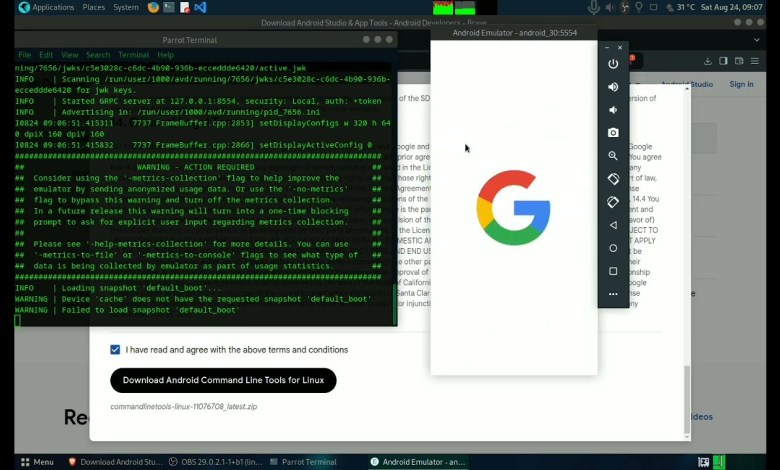
Task: Open the Applications menu in top panel
Action: 46,7
